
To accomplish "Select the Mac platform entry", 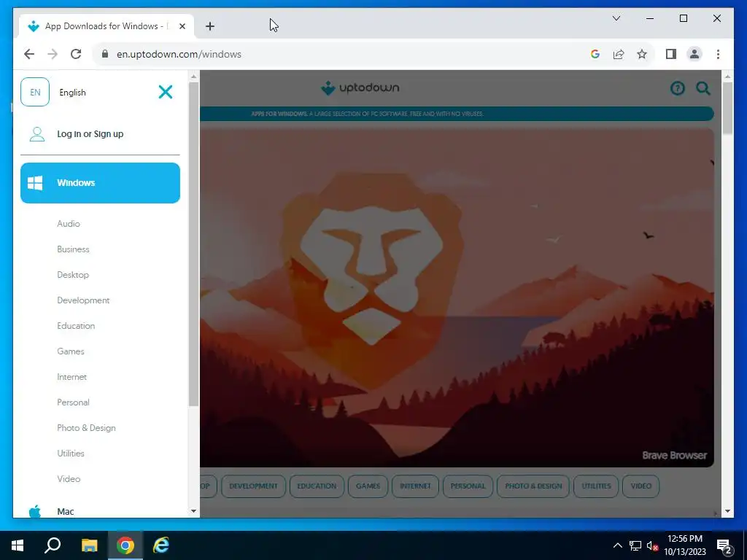I will [65, 511].
